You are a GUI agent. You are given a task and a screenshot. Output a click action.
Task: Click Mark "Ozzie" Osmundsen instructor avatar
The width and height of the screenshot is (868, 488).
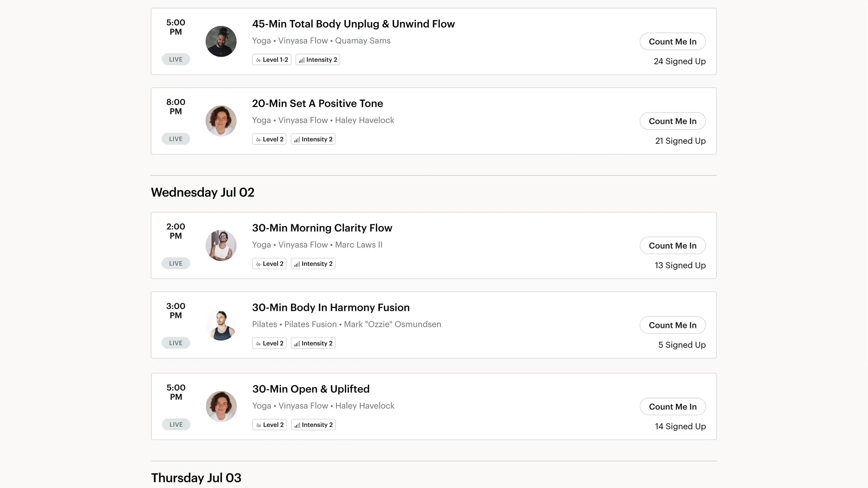point(221,325)
